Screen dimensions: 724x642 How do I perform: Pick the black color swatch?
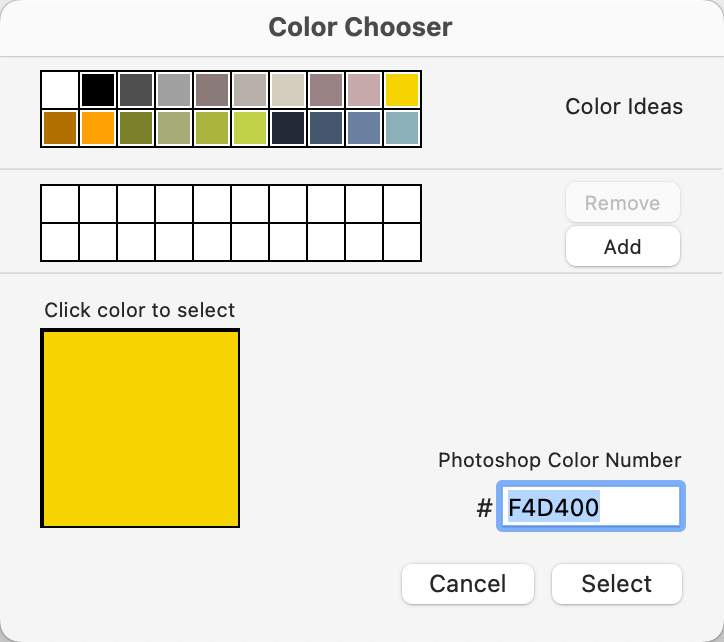point(98,90)
